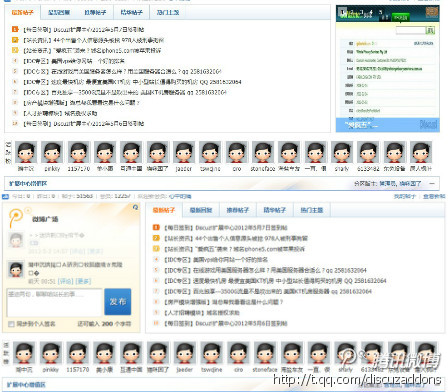Click the orange rank 1 badge in lower list
Image resolution: width=448 pixels, height=392 pixels.
(x=156, y=228)
